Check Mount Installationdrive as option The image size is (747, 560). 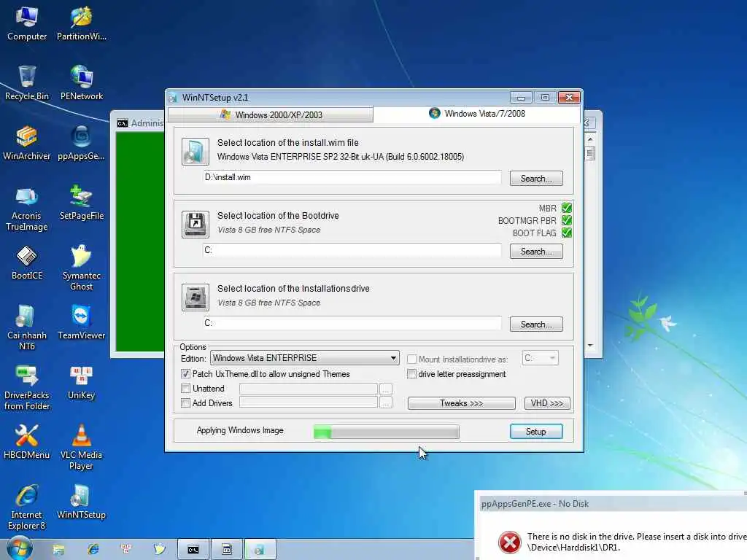(411, 359)
